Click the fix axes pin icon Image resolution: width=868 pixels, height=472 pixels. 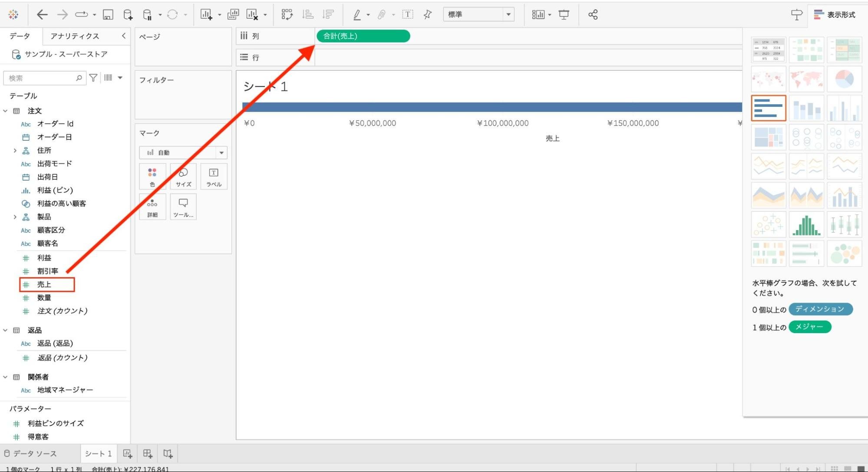pyautogui.click(x=428, y=14)
